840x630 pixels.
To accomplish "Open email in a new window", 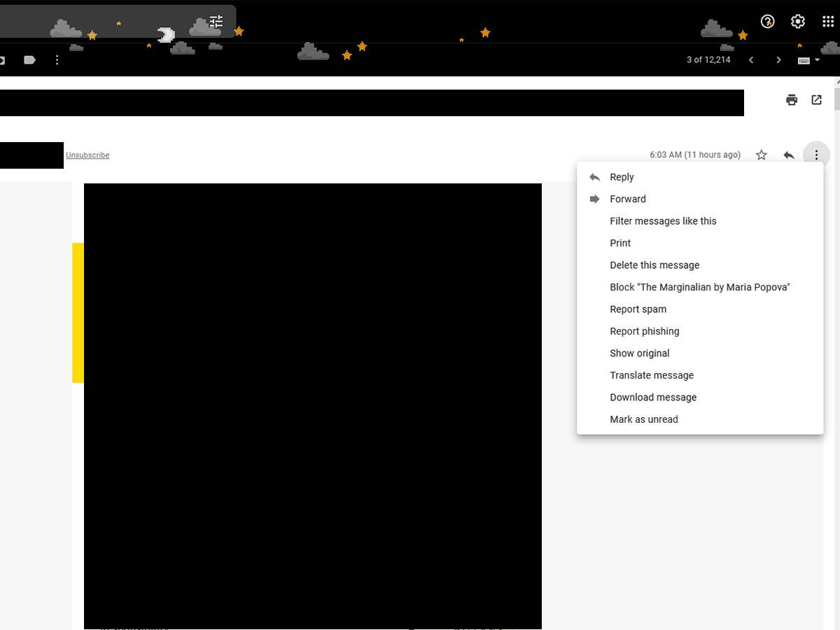I will tap(816, 100).
